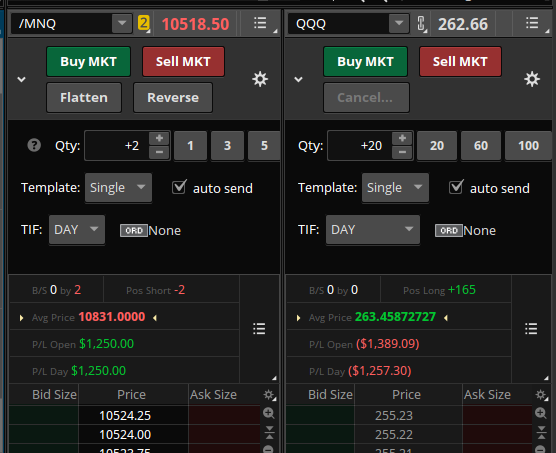Collapse the QQQ order buttons chevron
Screen dimensions: 556x453
[299, 79]
